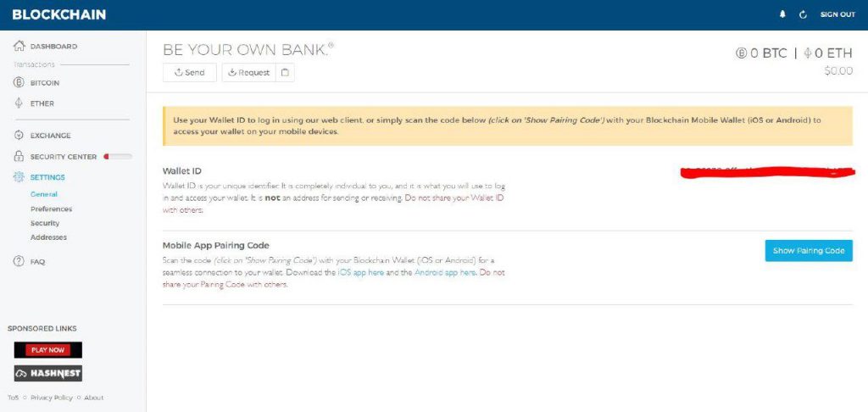This screenshot has height=412, width=868.
Task: Open the notifications bell icon
Action: (x=782, y=15)
